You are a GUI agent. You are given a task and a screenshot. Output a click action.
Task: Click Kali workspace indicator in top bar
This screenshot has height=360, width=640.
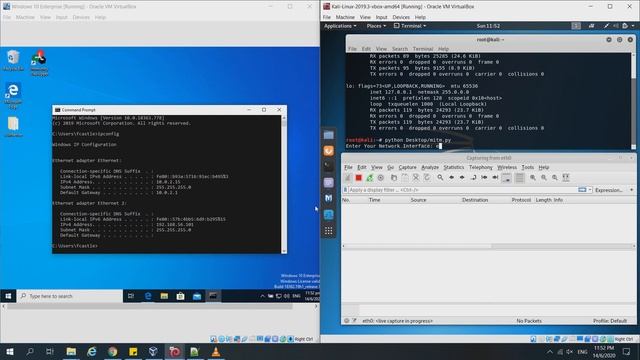pos(576,26)
